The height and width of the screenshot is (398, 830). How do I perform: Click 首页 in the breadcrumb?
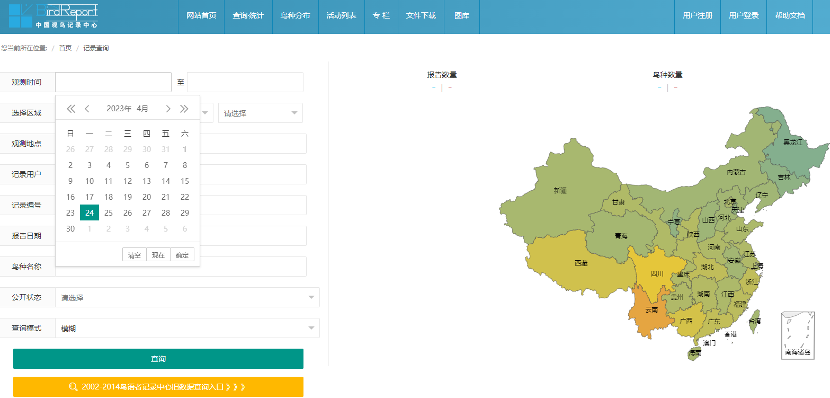[x=66, y=48]
